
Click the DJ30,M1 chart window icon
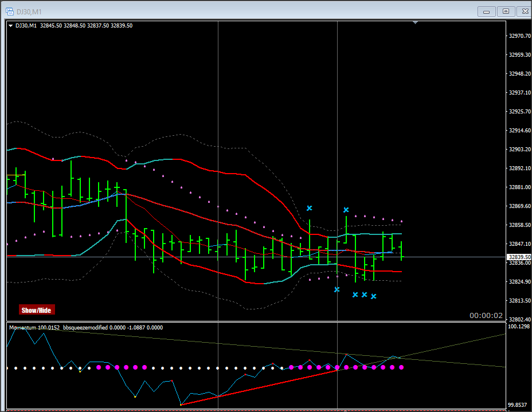click(x=10, y=11)
